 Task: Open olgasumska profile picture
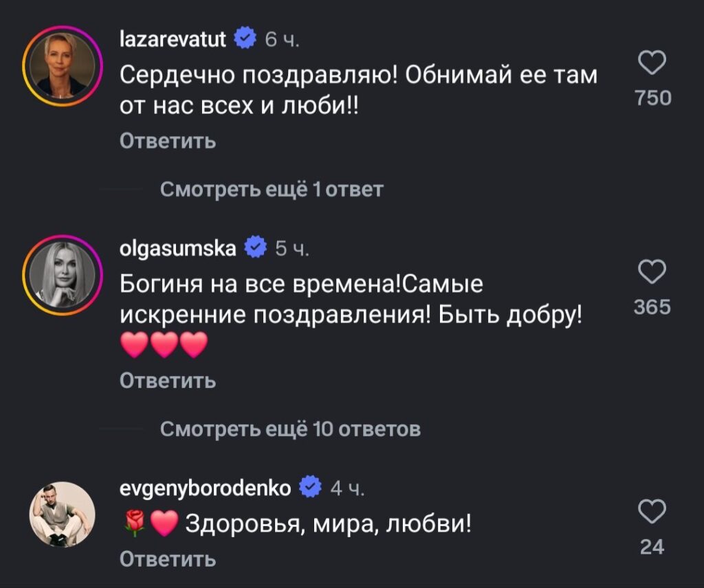(62, 275)
